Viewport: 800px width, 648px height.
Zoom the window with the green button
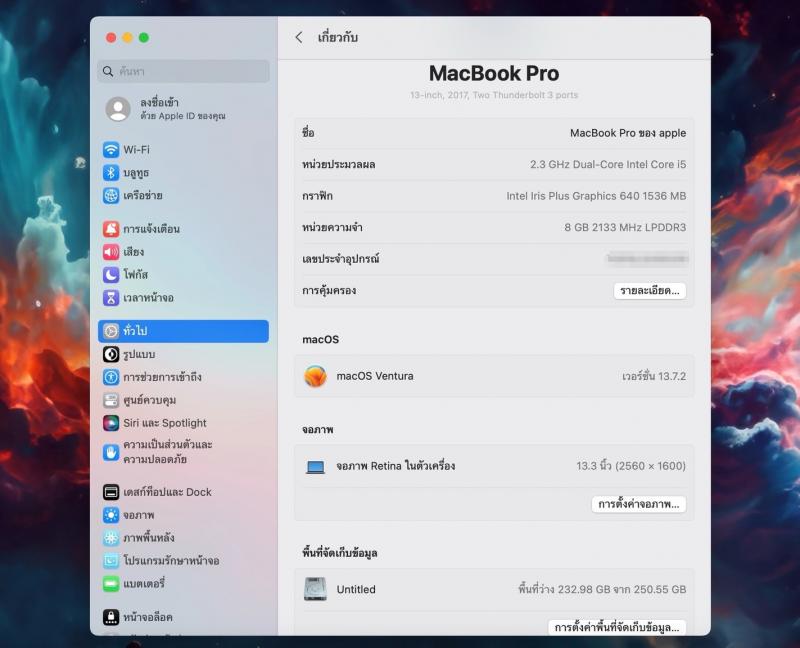tap(144, 37)
